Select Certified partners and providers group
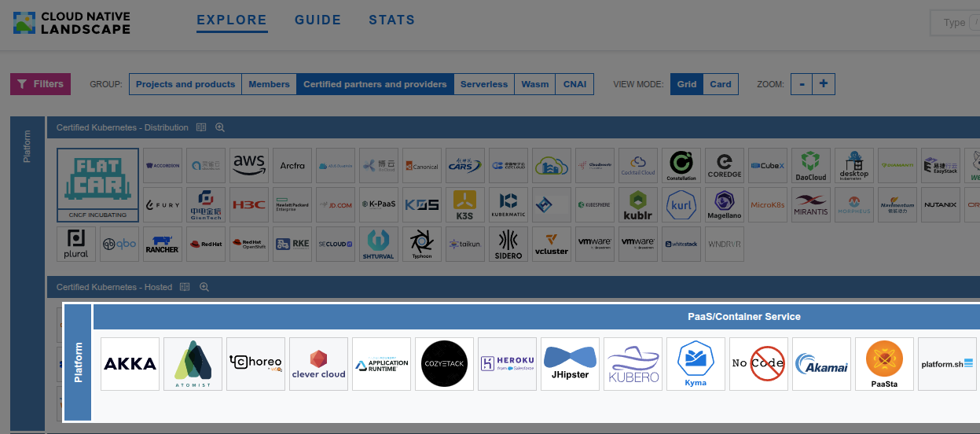980x434 pixels. click(x=375, y=84)
